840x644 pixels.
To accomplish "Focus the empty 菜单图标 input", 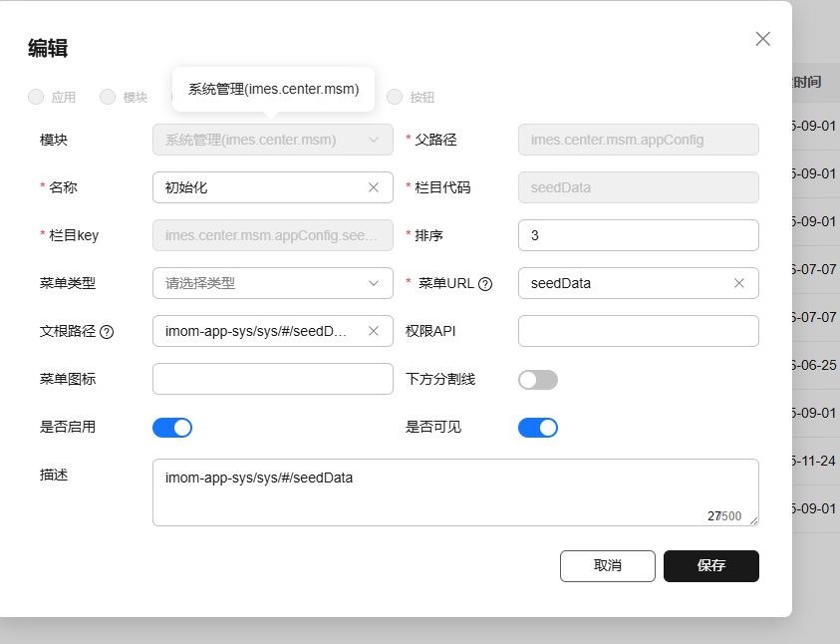I will [x=273, y=379].
